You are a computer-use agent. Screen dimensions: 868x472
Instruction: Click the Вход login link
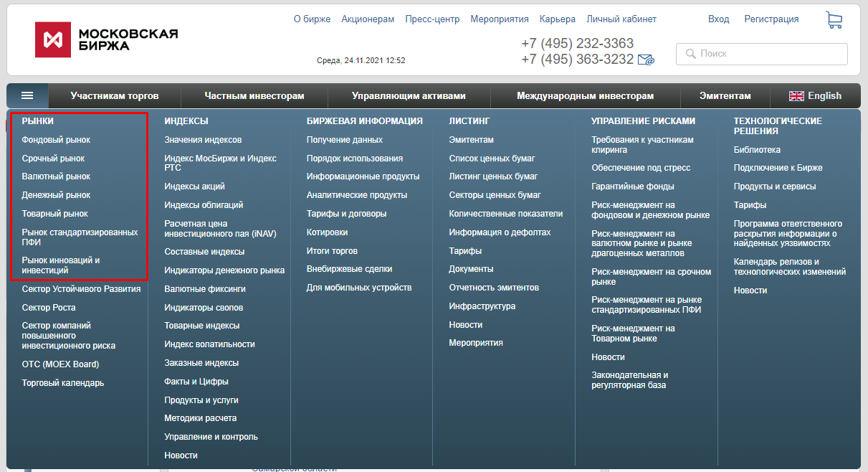(718, 19)
